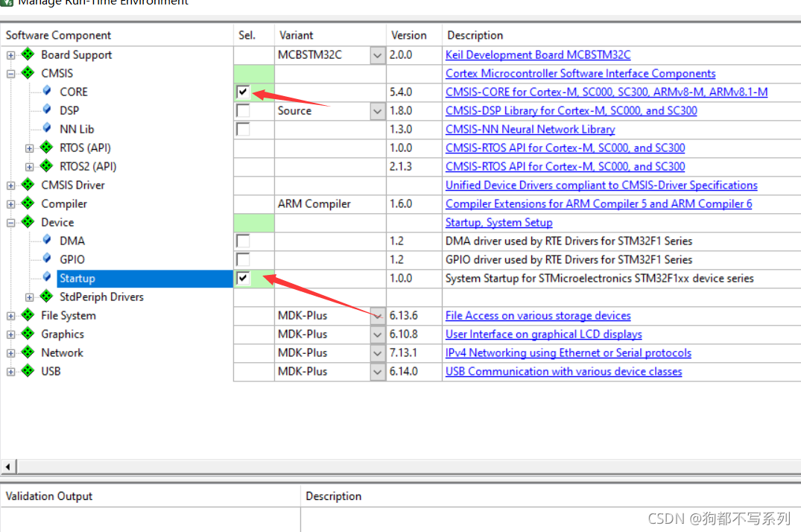Screen dimensions: 801x532
Task: Open the Startup, System Setup link
Action: point(498,222)
